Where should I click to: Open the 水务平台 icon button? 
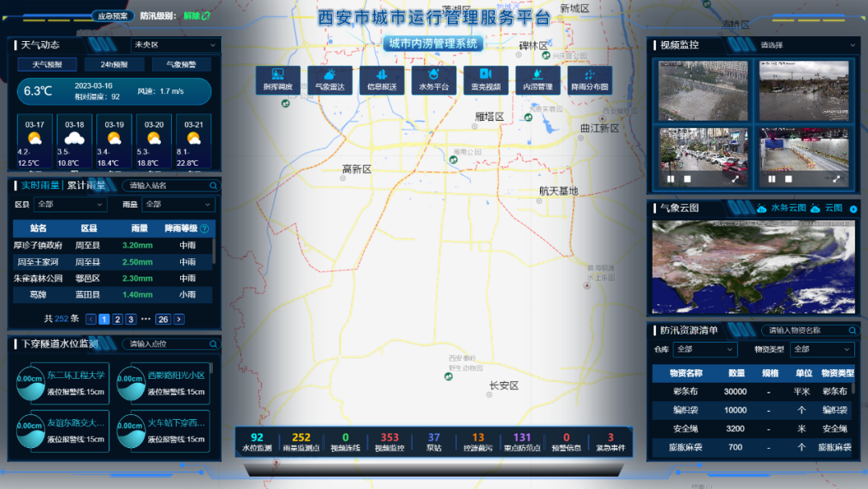click(x=434, y=80)
